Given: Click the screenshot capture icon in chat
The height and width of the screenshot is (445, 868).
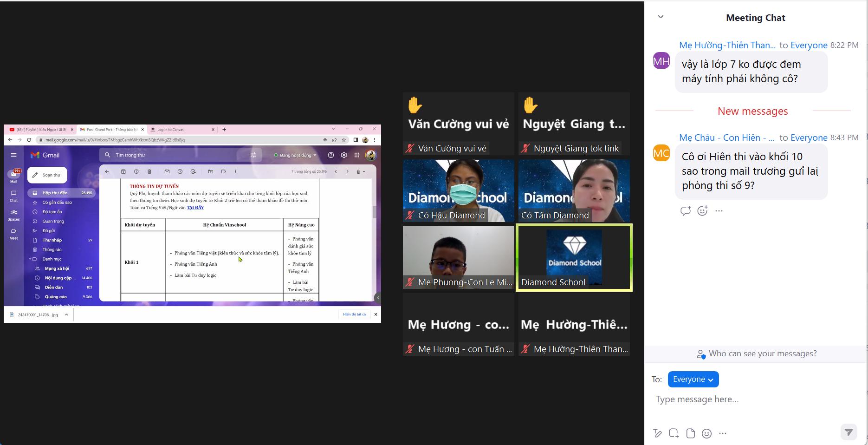Looking at the screenshot, I should pyautogui.click(x=674, y=433).
